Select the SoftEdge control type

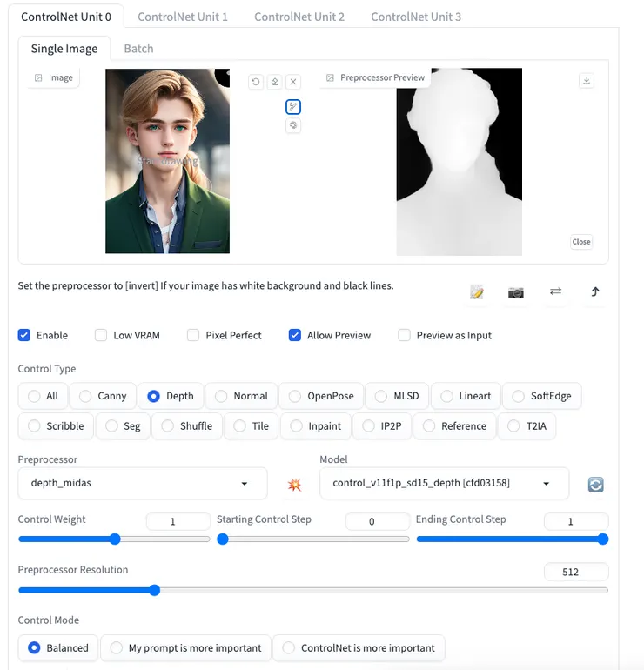click(542, 396)
